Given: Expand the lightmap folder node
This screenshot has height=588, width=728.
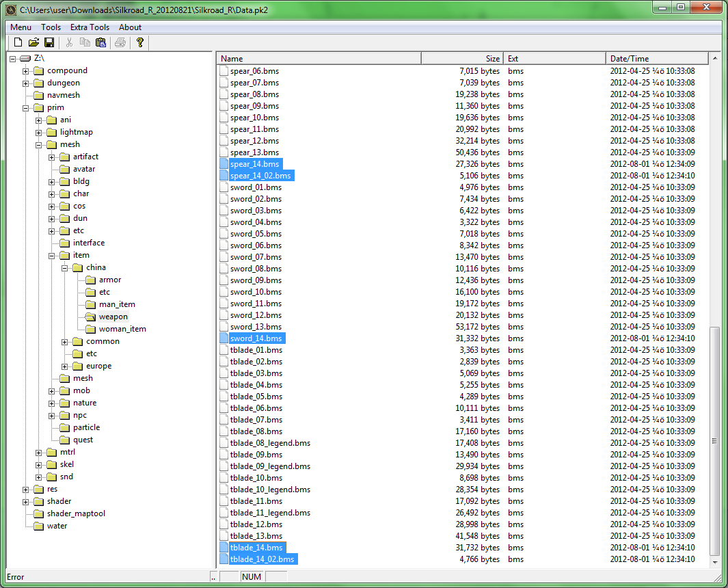Looking at the screenshot, I should coord(38,133).
